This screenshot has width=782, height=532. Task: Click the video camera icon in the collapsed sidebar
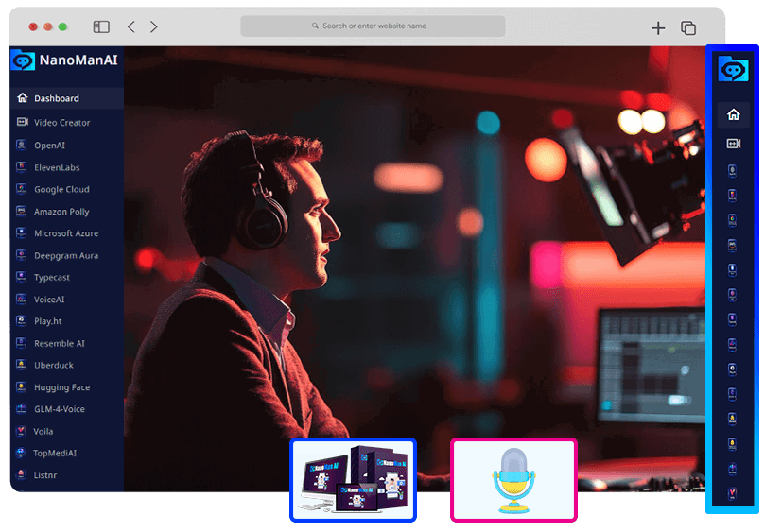tap(733, 144)
